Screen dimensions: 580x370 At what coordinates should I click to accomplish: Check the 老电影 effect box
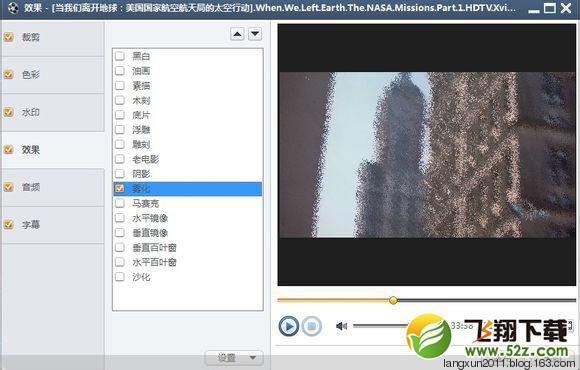[x=120, y=159]
